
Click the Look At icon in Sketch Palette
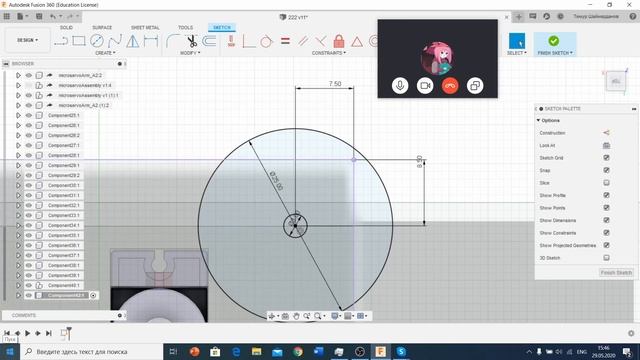(606, 145)
